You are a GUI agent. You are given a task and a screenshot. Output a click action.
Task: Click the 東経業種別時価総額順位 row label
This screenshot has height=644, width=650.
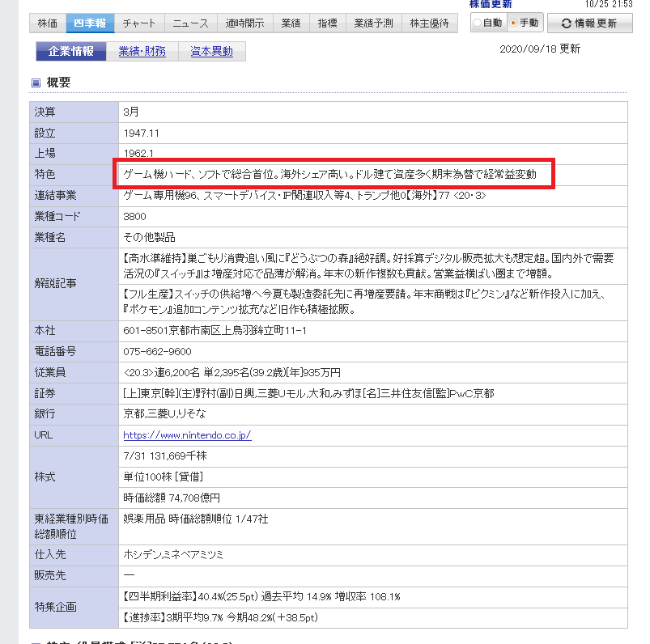click(71, 527)
